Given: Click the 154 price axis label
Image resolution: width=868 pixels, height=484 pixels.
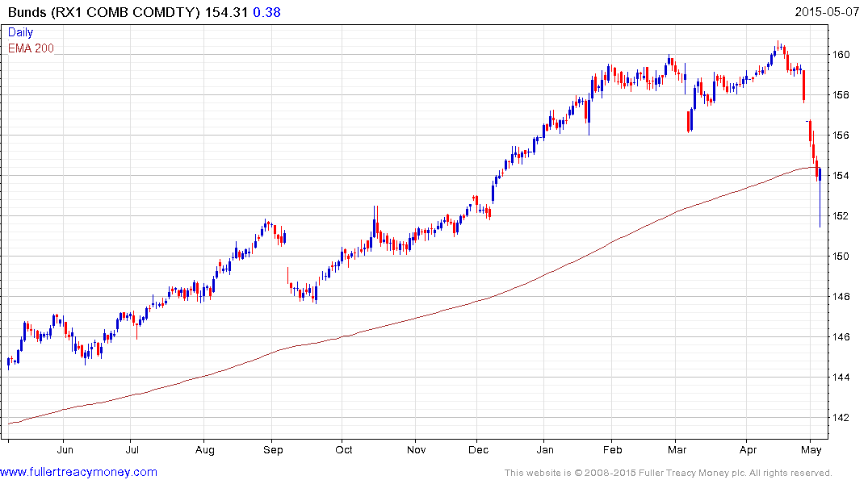Looking at the screenshot, I should [841, 175].
